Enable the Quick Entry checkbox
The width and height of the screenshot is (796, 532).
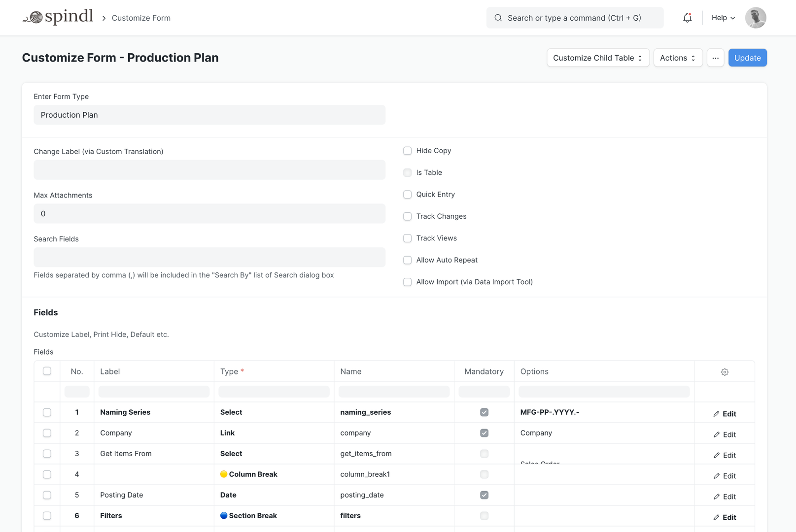407,194
